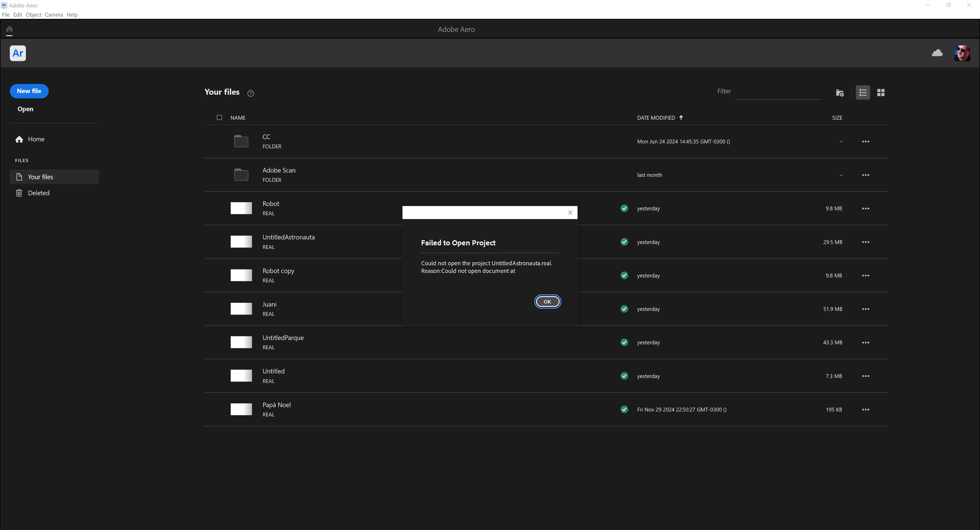
Task: Switch to grid view layout
Action: point(881,93)
